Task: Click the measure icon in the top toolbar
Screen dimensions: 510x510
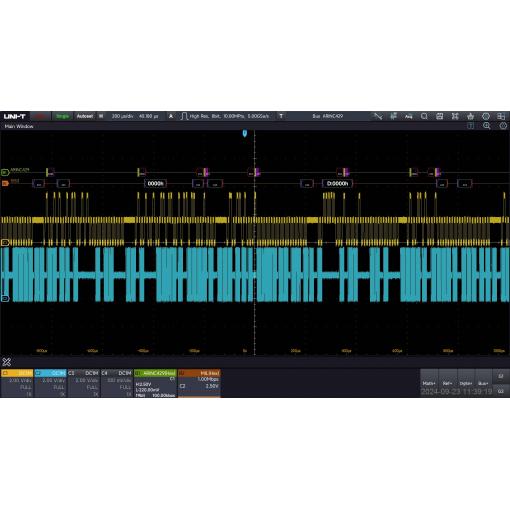Action: (x=393, y=116)
